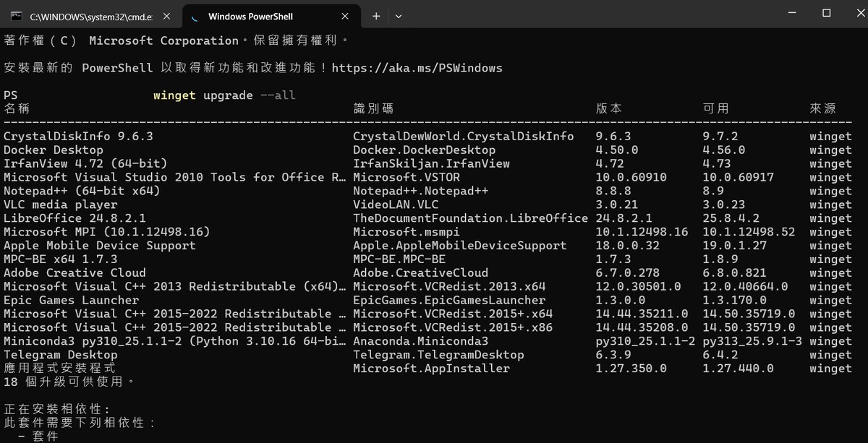Click the Notepad++ available version 8.9

(x=712, y=191)
